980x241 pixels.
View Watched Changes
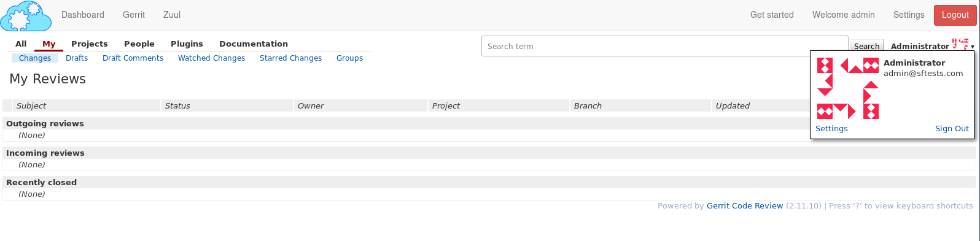point(211,58)
